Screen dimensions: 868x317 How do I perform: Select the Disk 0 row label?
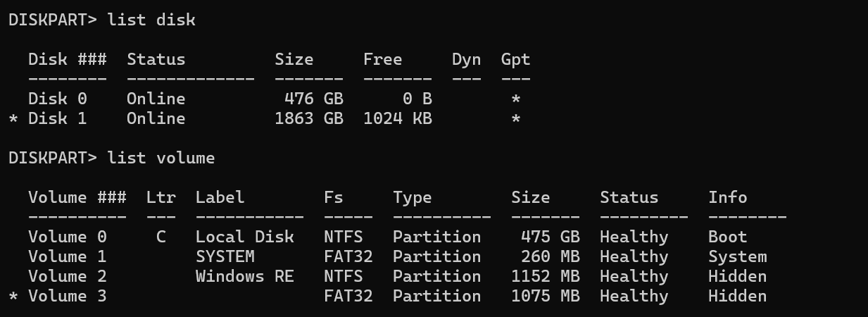[57, 99]
